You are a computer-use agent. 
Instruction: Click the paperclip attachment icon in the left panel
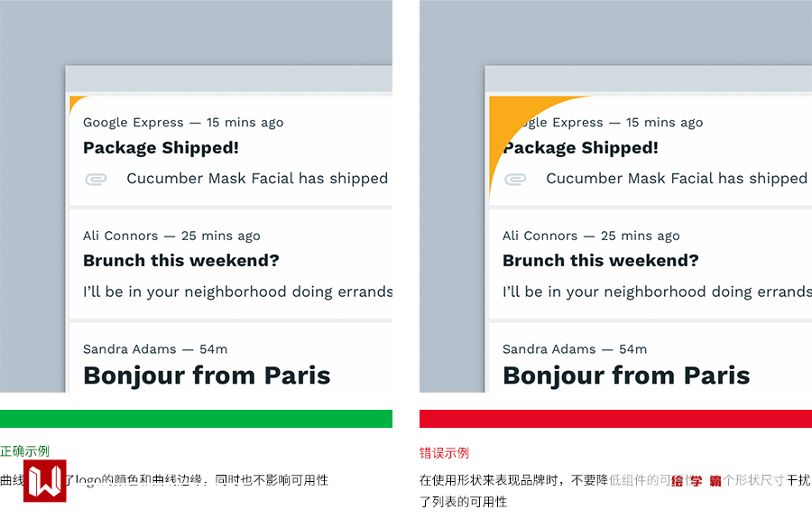(x=96, y=179)
